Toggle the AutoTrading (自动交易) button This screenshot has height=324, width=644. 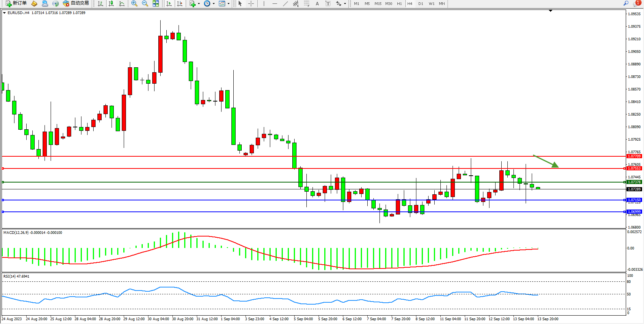coord(76,3)
